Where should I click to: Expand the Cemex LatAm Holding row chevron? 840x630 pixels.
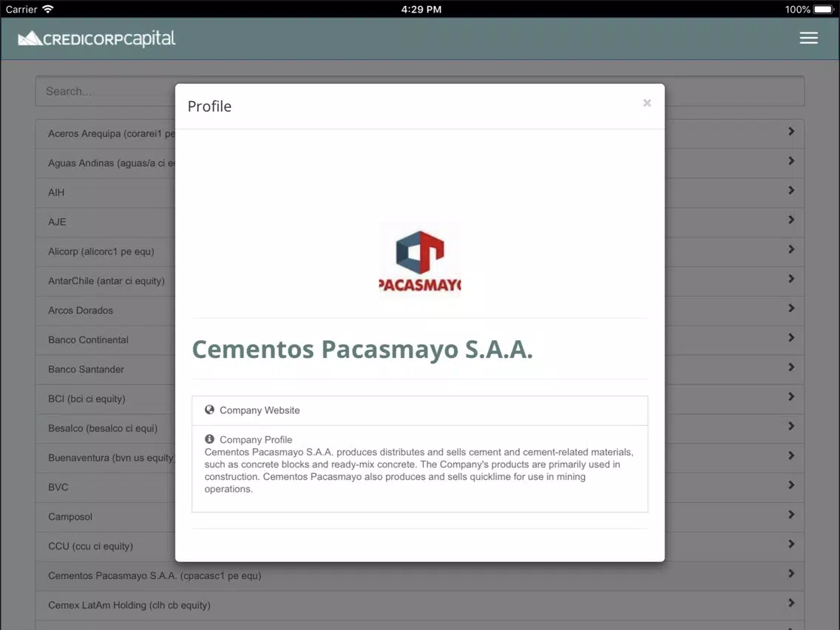pos(790,603)
